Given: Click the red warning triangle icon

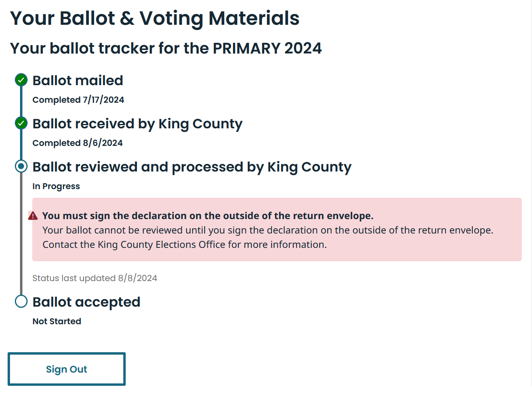Looking at the screenshot, I should [x=33, y=216].
